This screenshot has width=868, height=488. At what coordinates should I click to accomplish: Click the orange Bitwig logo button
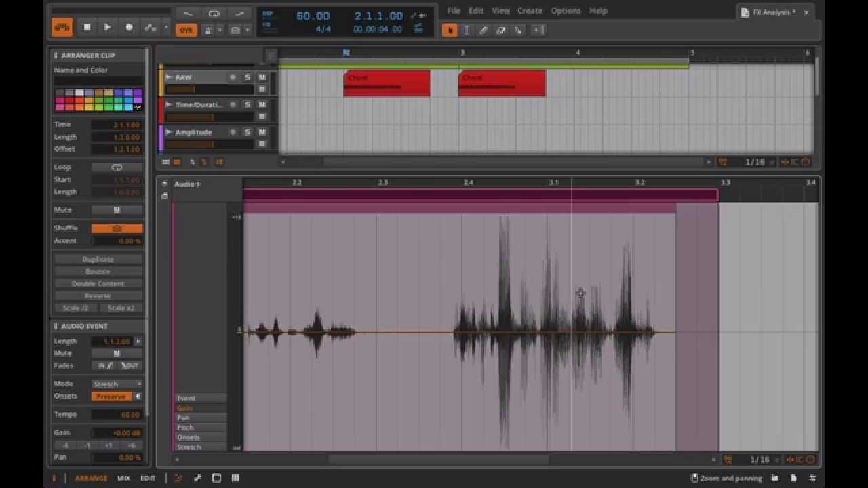62,27
